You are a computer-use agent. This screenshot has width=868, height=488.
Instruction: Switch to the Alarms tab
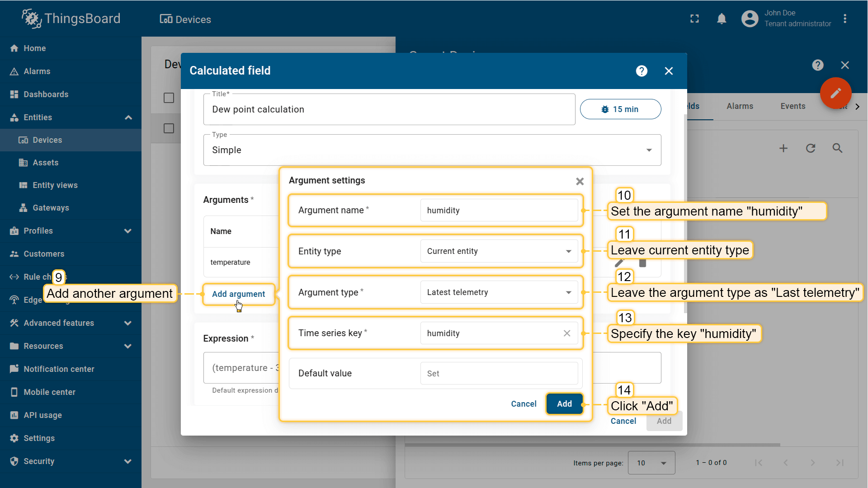point(740,106)
